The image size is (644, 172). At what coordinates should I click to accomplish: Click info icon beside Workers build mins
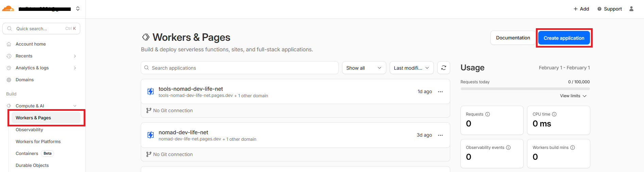[573, 148]
